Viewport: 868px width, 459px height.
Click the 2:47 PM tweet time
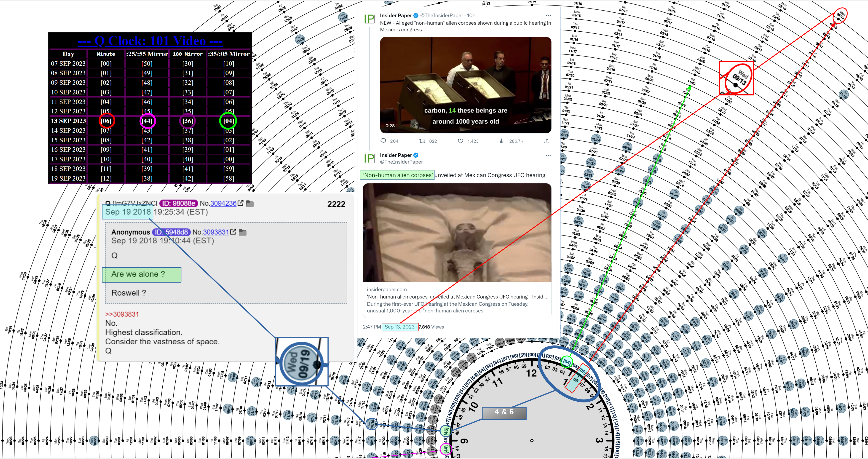(371, 327)
